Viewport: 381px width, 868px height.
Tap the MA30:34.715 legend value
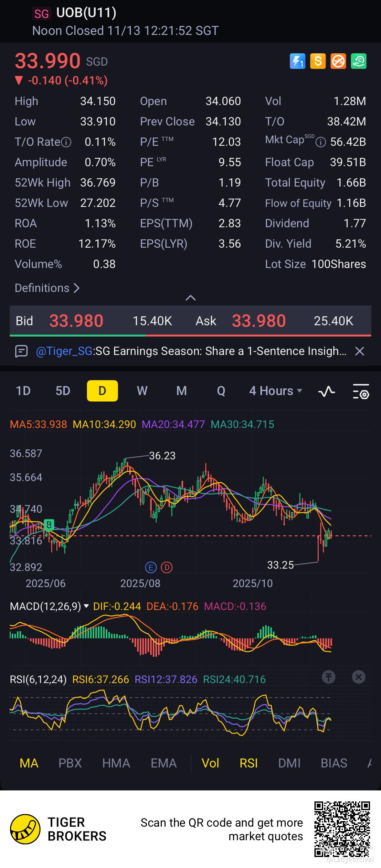click(x=243, y=424)
